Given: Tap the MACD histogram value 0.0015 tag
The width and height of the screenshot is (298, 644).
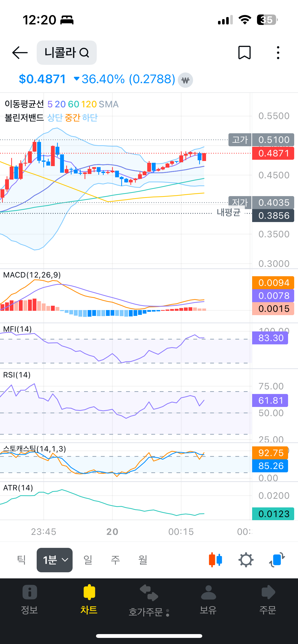Looking at the screenshot, I should pyautogui.click(x=273, y=309).
